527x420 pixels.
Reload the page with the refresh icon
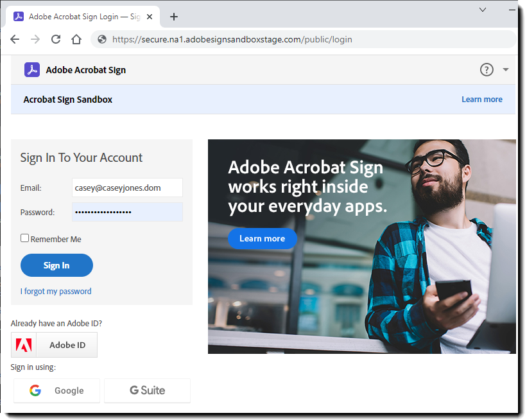[56, 39]
